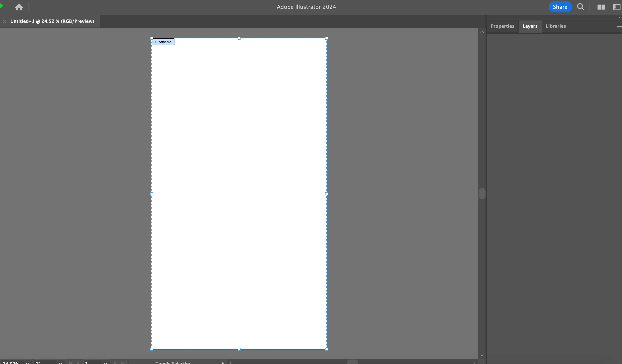Viewport: 622px width, 364px height.
Task: Collapse panels with the double-arrow icon
Action: [x=620, y=17]
